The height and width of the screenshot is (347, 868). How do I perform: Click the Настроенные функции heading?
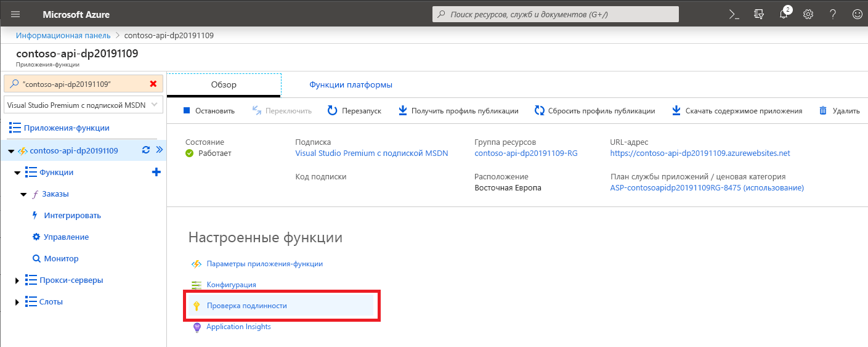pos(265,237)
